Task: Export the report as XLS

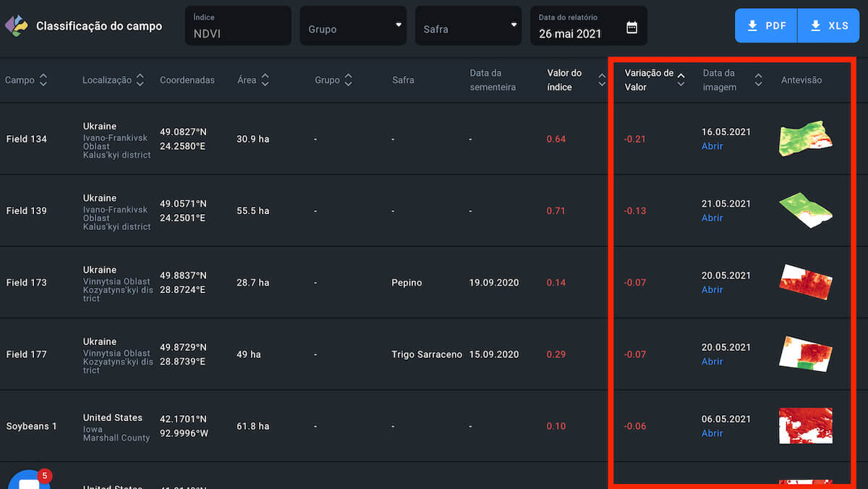Action: (x=828, y=26)
